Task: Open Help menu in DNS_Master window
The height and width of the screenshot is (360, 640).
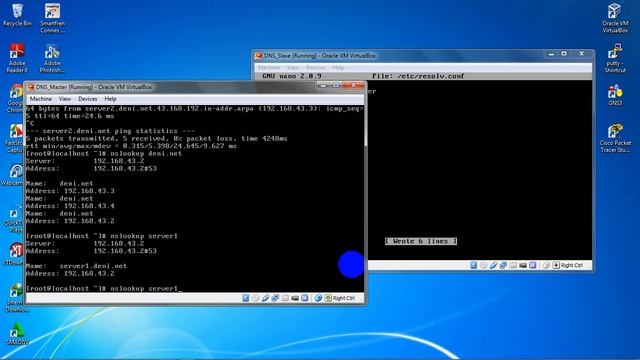Action: click(x=110, y=99)
